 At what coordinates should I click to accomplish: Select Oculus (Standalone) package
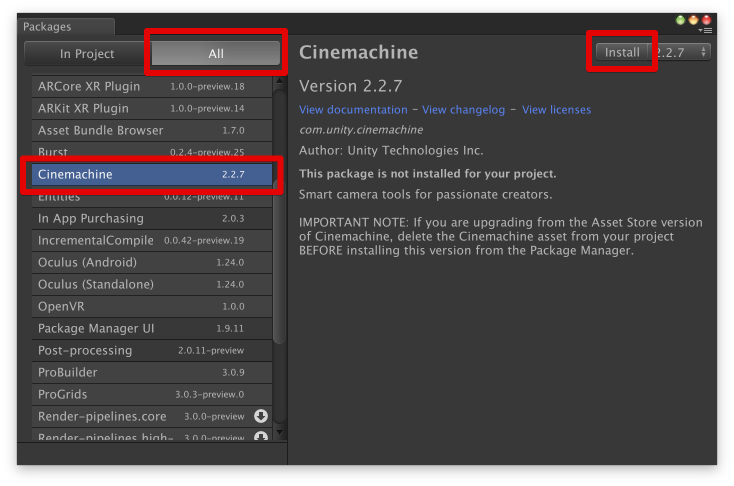point(152,284)
